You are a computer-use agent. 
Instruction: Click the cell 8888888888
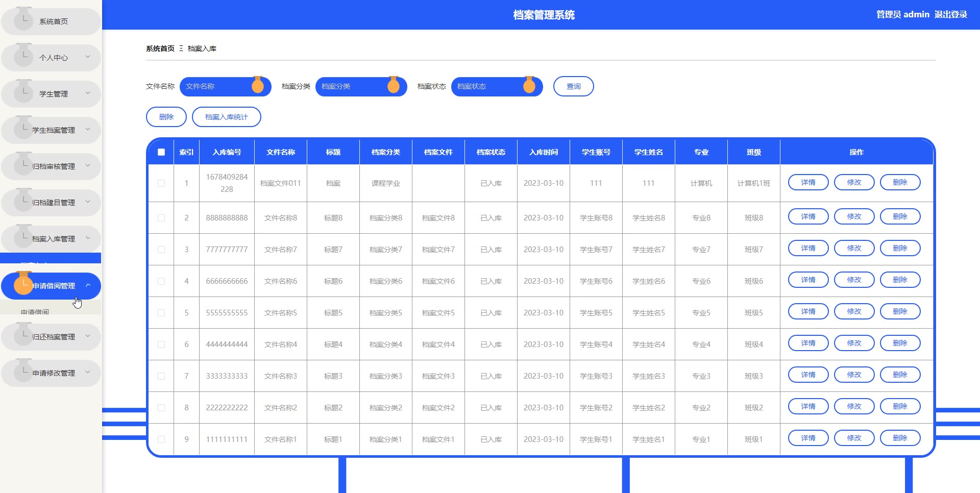tap(227, 218)
